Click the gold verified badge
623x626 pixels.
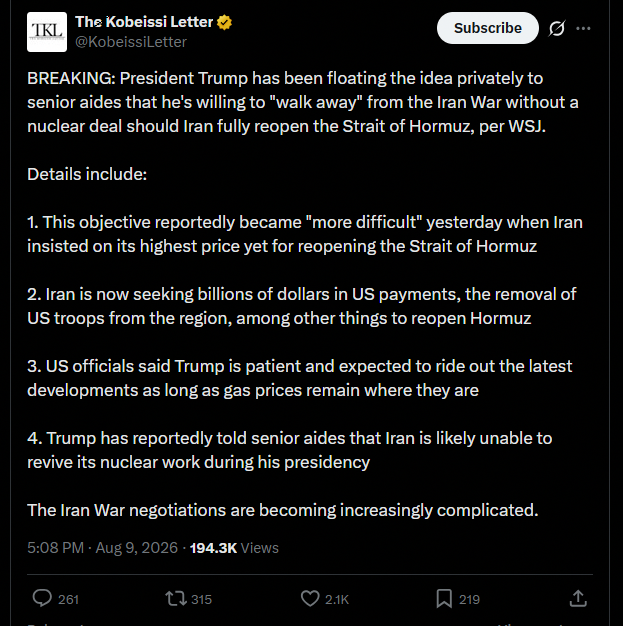224,22
